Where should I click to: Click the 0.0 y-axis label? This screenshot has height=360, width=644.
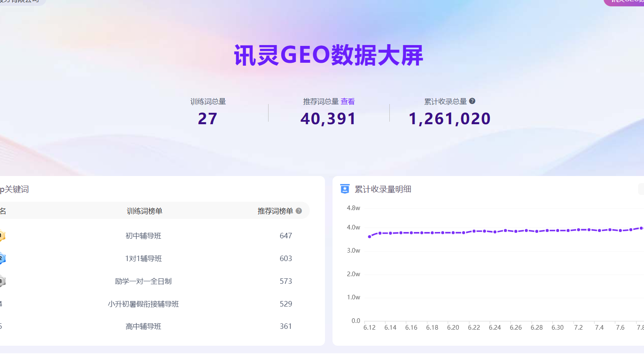pos(356,321)
